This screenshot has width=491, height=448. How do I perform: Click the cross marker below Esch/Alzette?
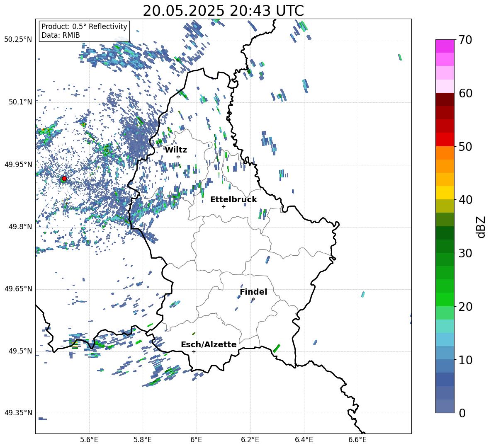click(194, 351)
